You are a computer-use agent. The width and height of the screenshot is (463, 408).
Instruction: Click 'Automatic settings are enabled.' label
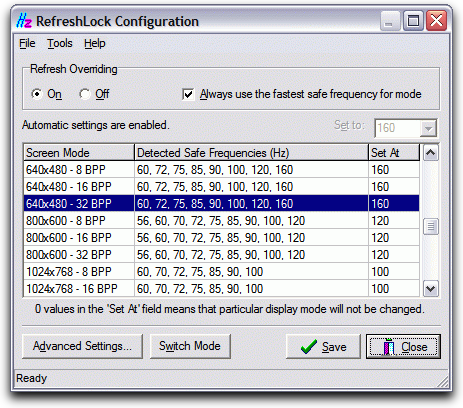coord(96,125)
